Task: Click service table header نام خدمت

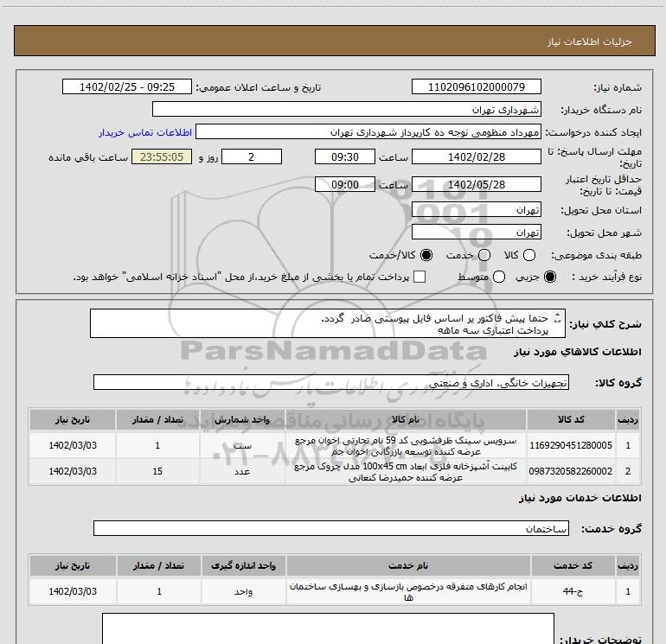Action: (x=408, y=565)
